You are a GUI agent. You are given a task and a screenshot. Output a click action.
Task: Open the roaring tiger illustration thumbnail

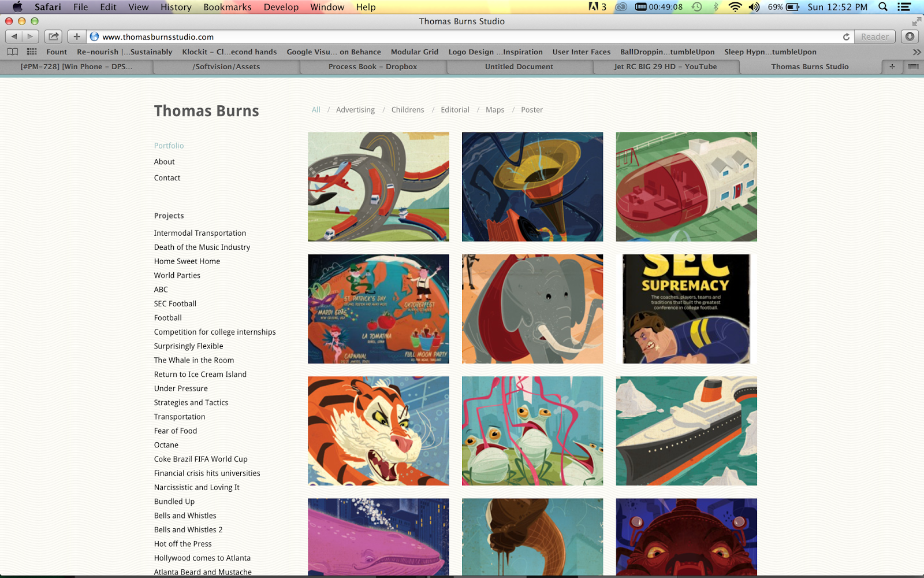[378, 431]
